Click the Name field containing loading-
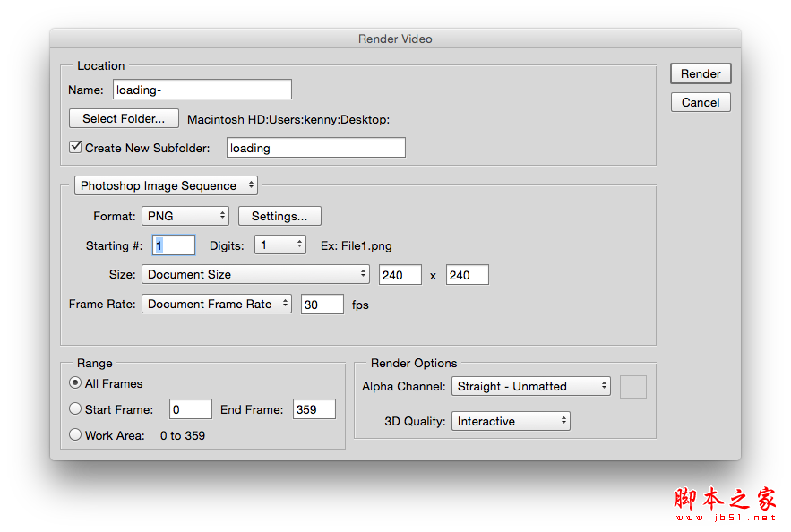791x532 pixels. tap(202, 90)
